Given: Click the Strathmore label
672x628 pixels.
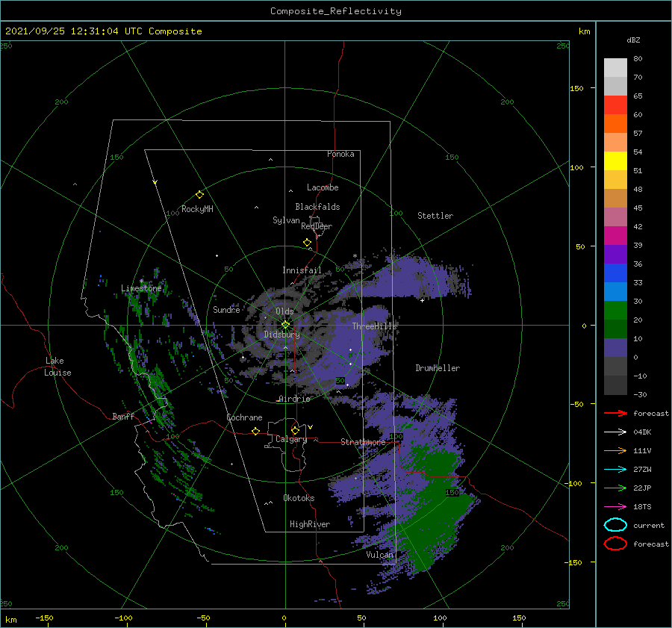Looking at the screenshot, I should coord(363,442).
